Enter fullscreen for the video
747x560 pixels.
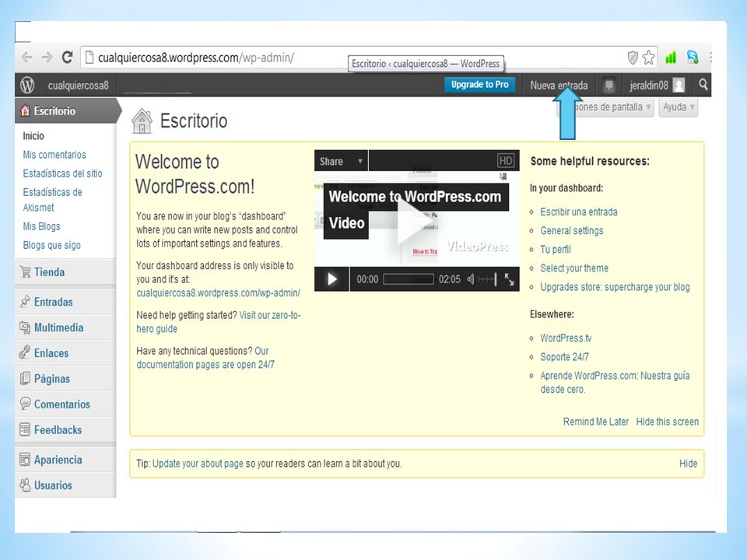(509, 279)
